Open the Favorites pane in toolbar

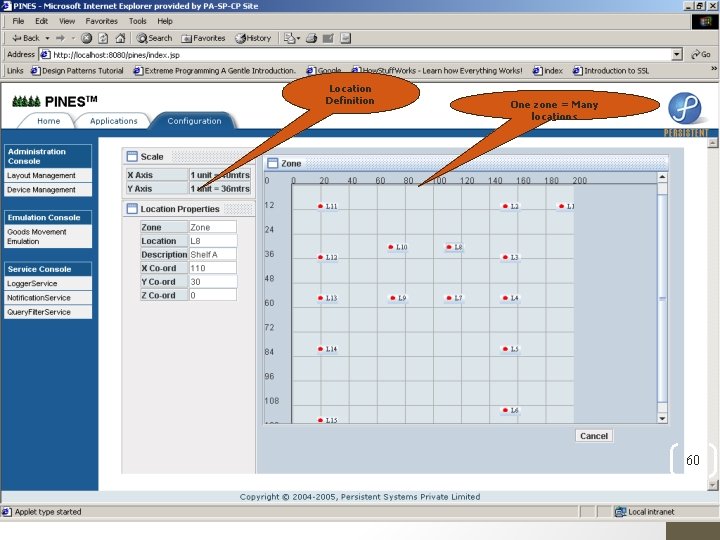point(203,38)
